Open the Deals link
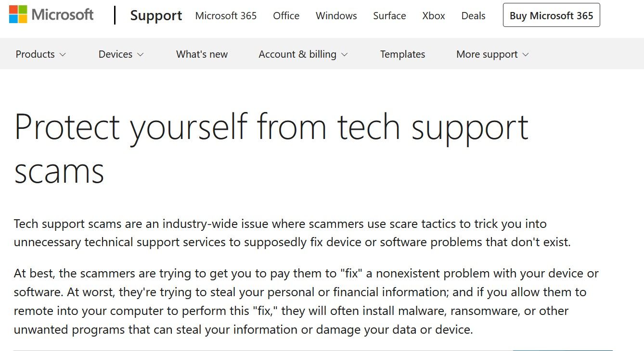This screenshot has width=644, height=351. coord(473,15)
